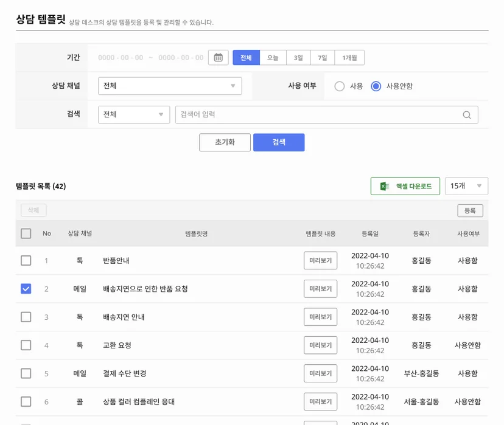This screenshot has width=504, height=425.
Task: Click the 등록 button
Action: [470, 210]
